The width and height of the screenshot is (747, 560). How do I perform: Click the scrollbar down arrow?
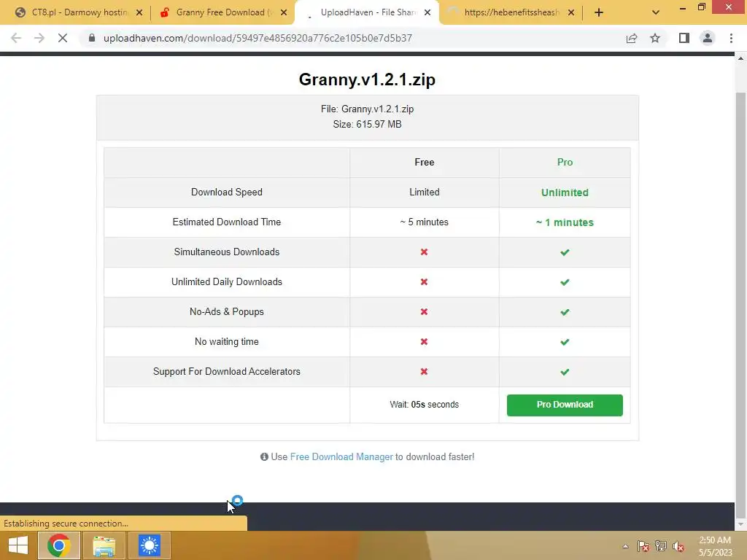pyautogui.click(x=741, y=525)
